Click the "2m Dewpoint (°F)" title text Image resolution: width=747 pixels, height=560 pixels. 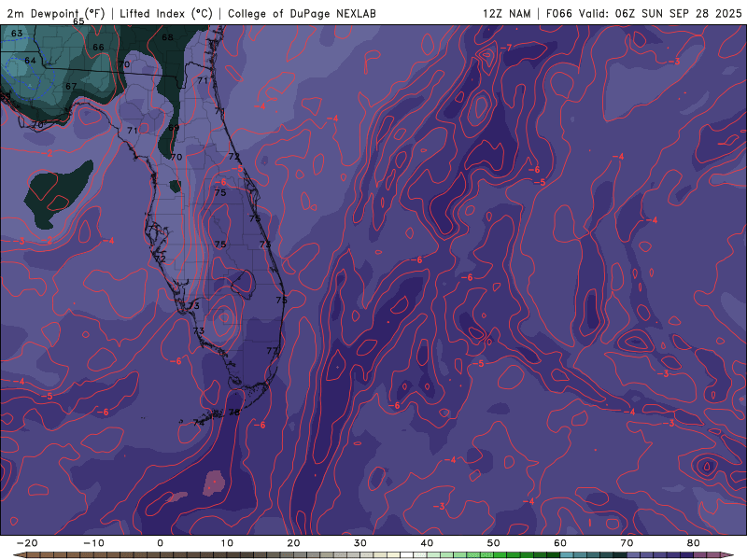[x=56, y=13]
